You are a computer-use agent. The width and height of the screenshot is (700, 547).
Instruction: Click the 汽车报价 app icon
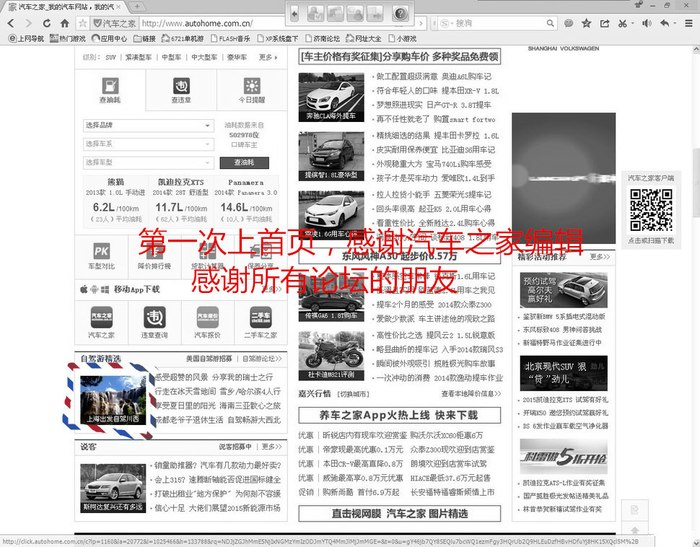coord(207,316)
